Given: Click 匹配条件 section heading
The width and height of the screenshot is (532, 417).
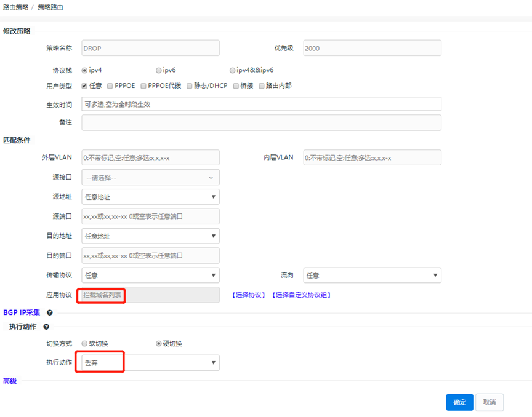Looking at the screenshot, I should click(17, 140).
